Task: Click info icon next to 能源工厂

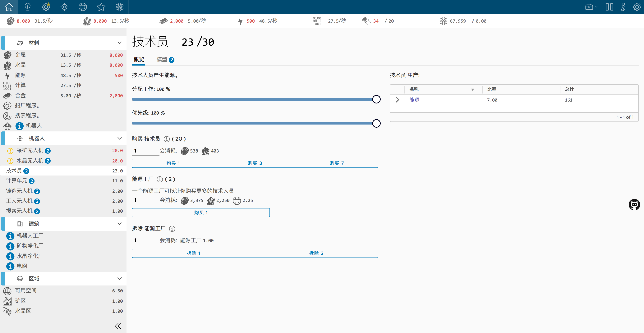Action: (160, 179)
